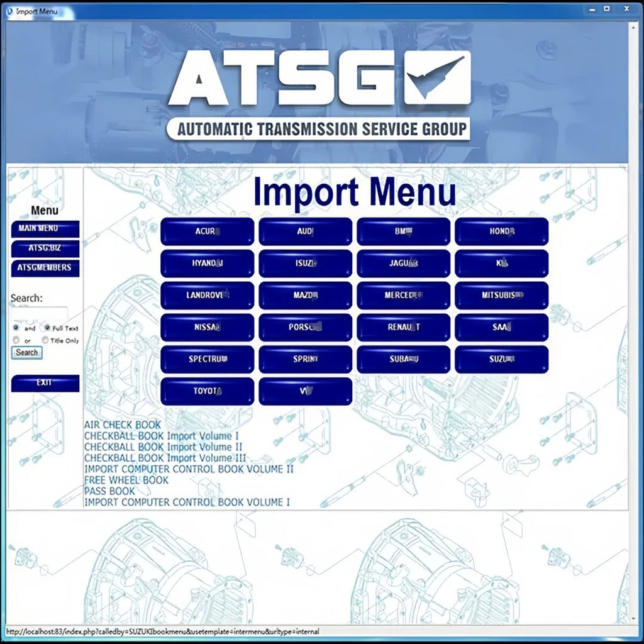Open the HONDA transmission section

[x=501, y=231]
